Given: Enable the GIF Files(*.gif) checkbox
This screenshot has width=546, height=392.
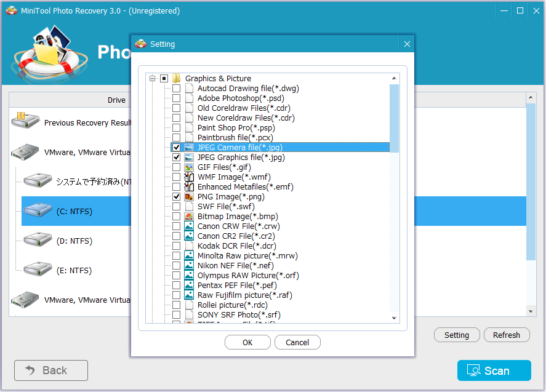Looking at the screenshot, I should pyautogui.click(x=177, y=167).
